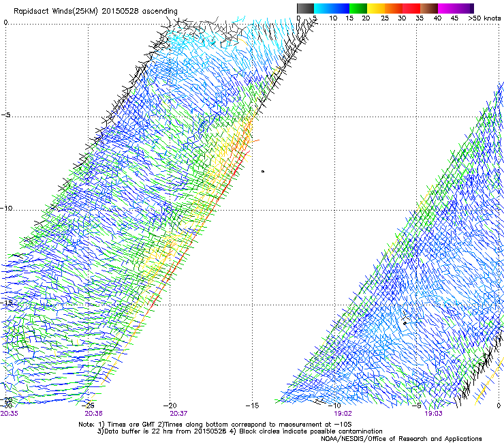504x443 pixels.
Task: Click the "-10" longitude label on bottom axis
Action: pos(334,406)
